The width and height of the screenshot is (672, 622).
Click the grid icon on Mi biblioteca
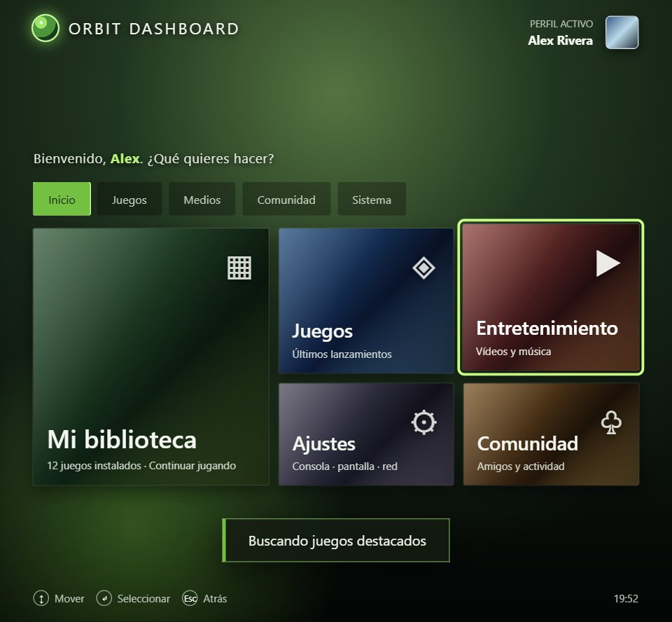(239, 268)
